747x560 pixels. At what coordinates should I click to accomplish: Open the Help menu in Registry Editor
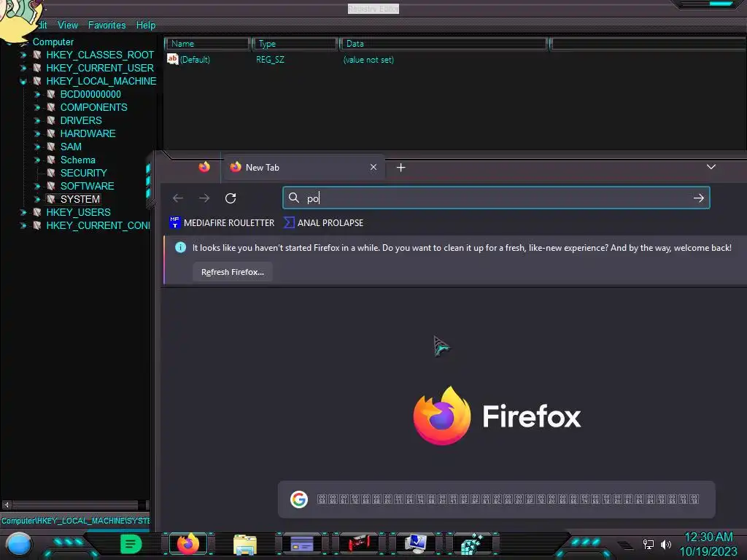(146, 26)
